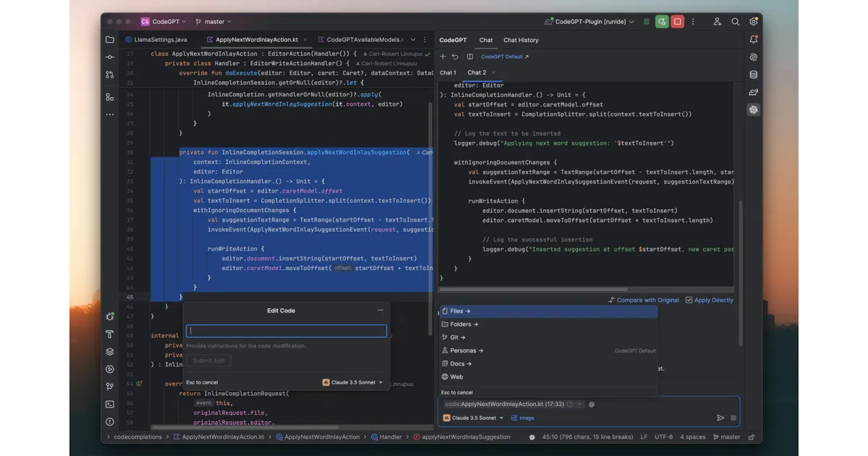868x456 pixels.
Task: Switch to the CodeGPTAvailableModels editor tab
Action: pos(359,40)
